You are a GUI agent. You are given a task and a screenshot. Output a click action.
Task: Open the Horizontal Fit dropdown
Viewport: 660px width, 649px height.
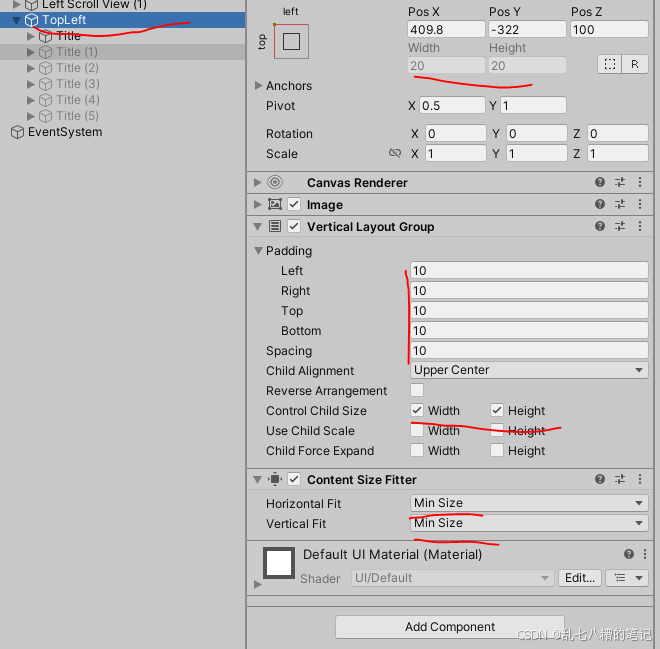pos(529,503)
